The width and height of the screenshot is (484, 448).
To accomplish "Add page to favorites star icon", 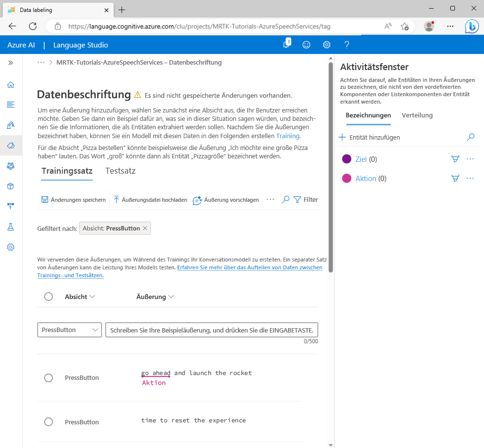I will [x=405, y=26].
